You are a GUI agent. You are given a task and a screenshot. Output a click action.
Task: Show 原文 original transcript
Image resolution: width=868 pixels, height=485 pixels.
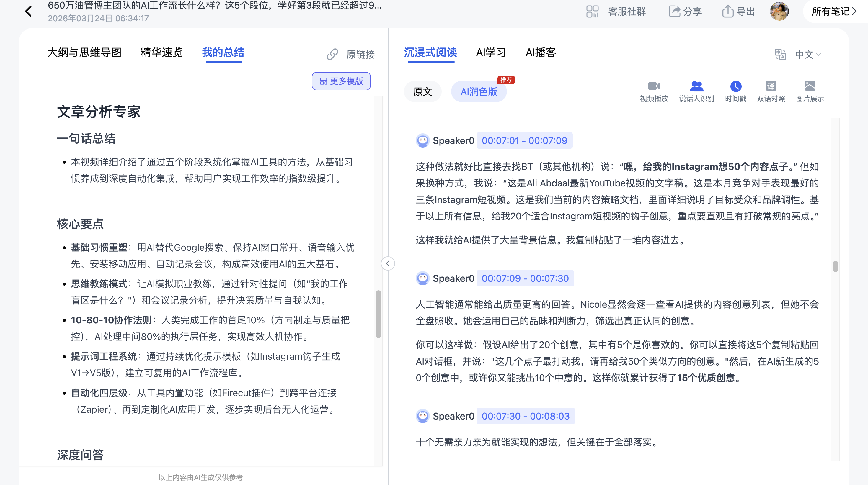[x=422, y=92]
